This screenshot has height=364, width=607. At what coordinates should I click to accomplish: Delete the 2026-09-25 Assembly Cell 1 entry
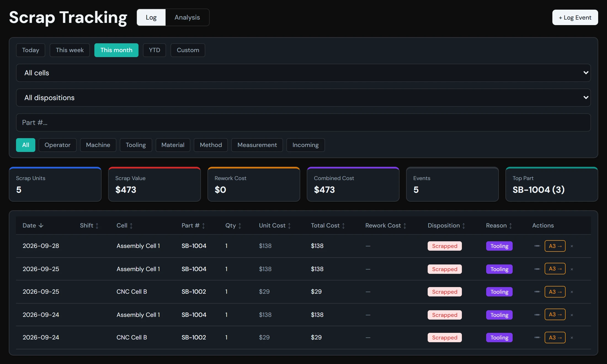click(x=572, y=269)
